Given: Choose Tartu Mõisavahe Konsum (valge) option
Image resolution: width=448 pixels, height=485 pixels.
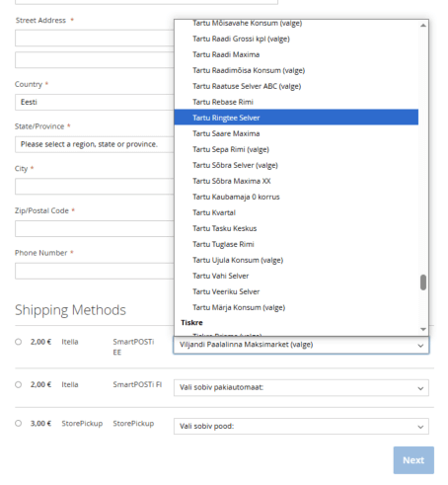Looking at the screenshot, I should [296, 23].
